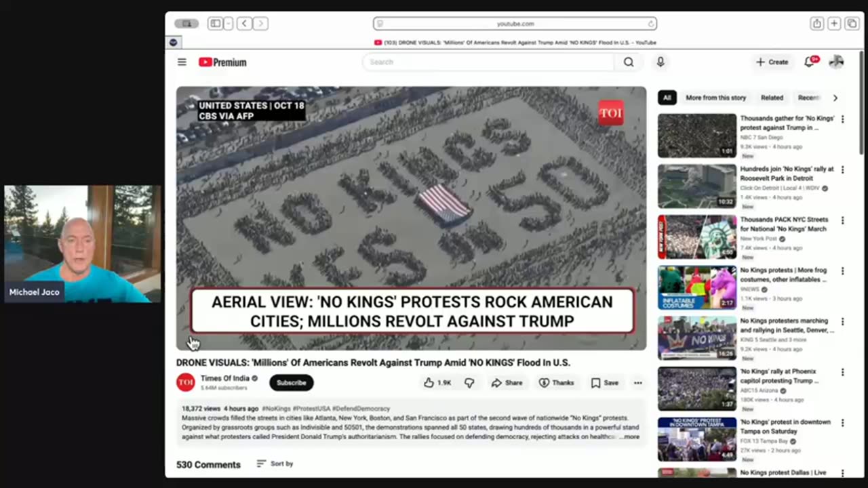Send Thanks to the channel
The width and height of the screenshot is (868, 488).
click(x=556, y=383)
